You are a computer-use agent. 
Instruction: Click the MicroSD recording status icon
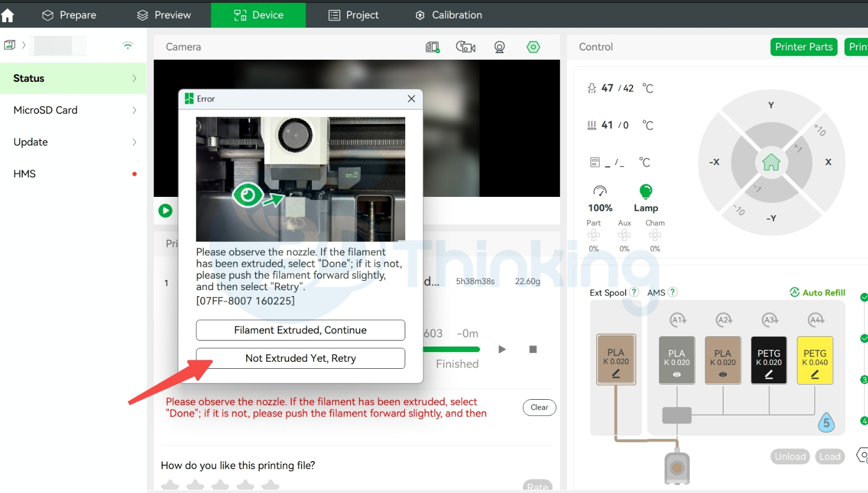click(x=432, y=47)
